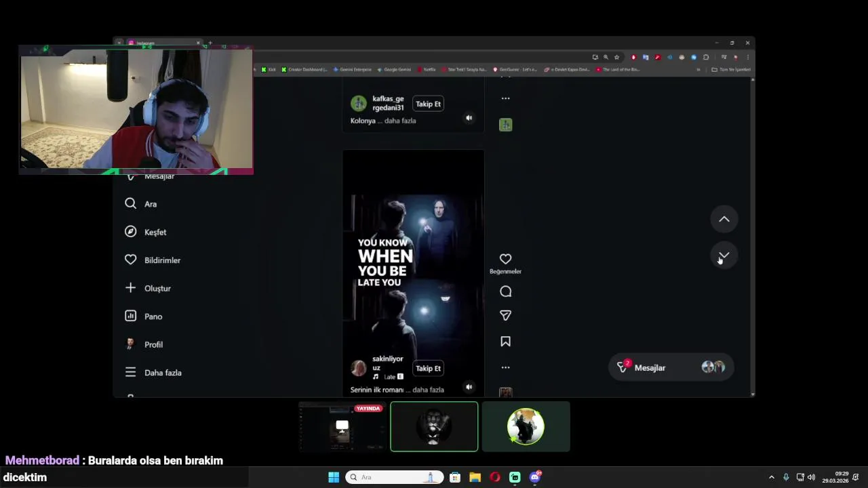Go to next reel with down arrow

tap(724, 256)
